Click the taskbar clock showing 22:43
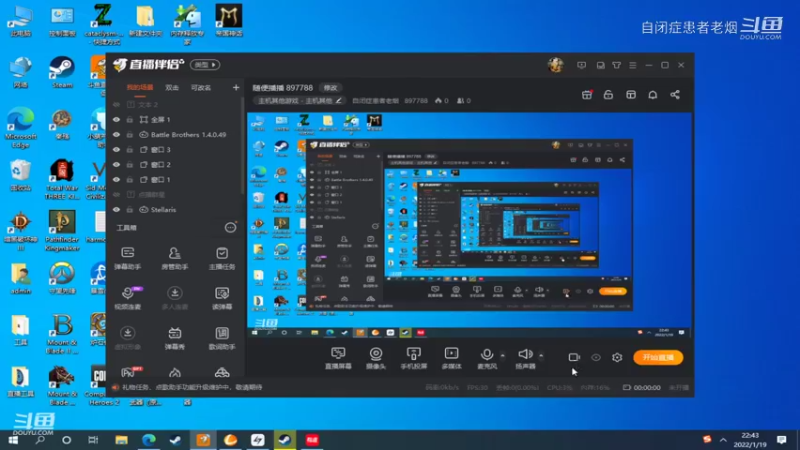The width and height of the screenshot is (800, 450). click(749, 440)
